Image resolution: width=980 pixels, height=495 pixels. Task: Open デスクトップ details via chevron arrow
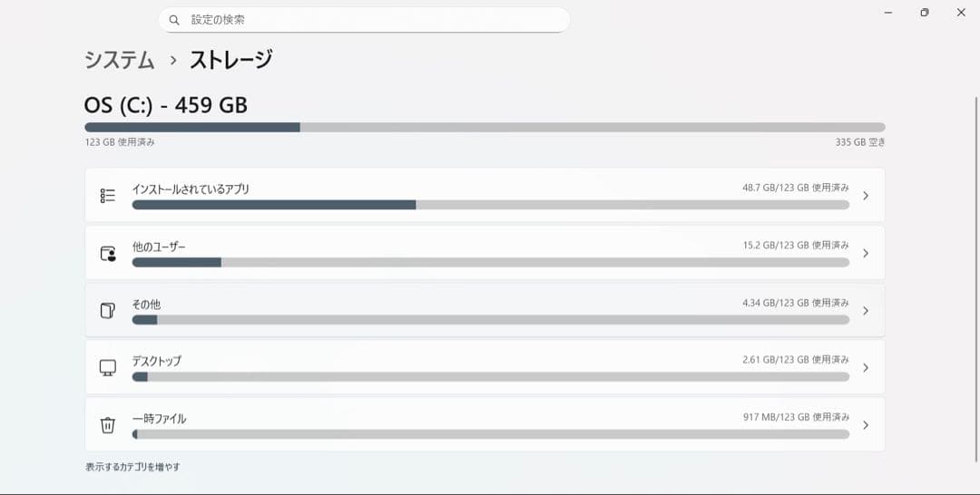coord(866,367)
